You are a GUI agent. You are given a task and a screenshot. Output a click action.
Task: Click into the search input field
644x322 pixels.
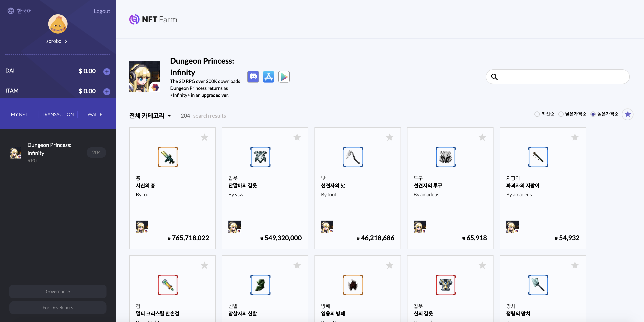563,77
